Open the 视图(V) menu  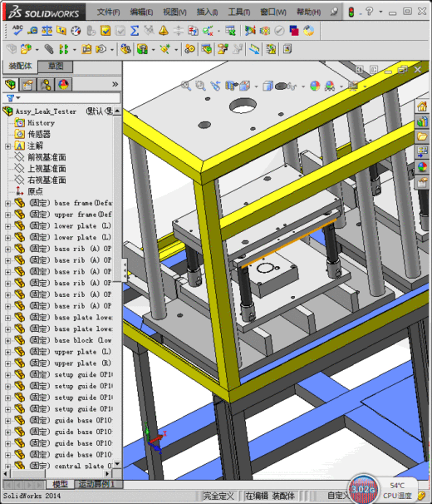point(174,12)
